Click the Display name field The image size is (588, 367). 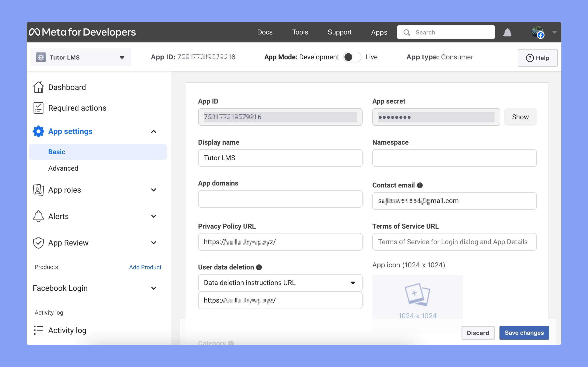(x=280, y=158)
